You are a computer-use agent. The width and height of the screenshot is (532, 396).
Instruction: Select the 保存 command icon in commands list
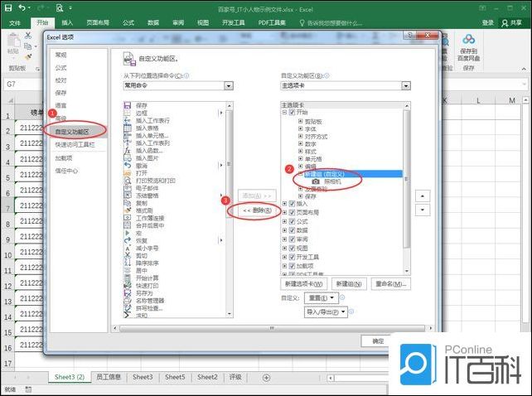click(128, 105)
